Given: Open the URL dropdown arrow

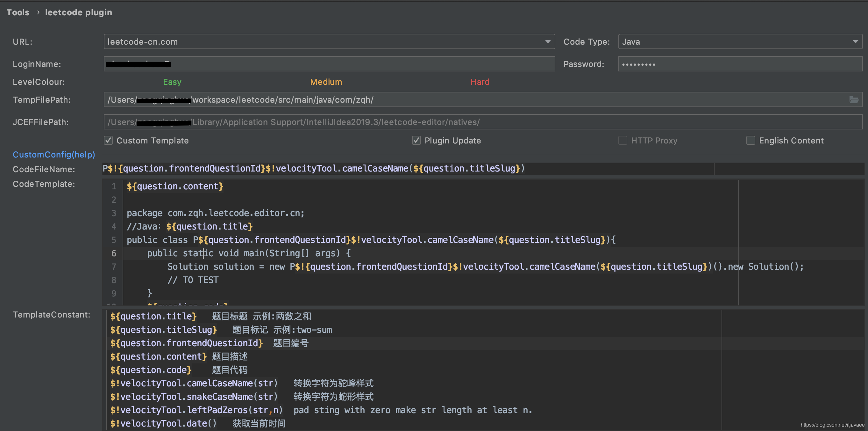Looking at the screenshot, I should (548, 42).
